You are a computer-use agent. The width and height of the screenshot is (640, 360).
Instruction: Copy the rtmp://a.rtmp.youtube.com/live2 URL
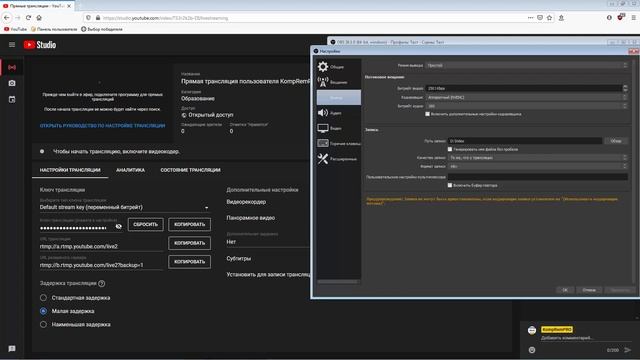(189, 243)
